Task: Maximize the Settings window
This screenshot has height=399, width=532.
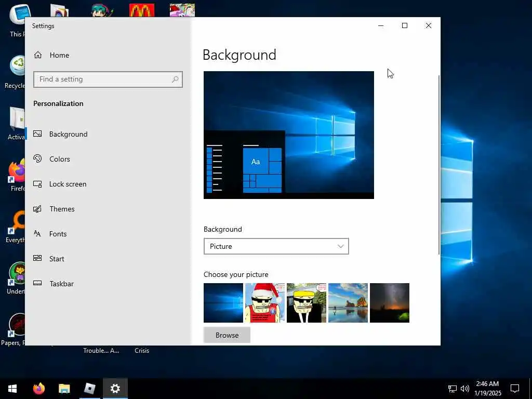Action: point(404,26)
